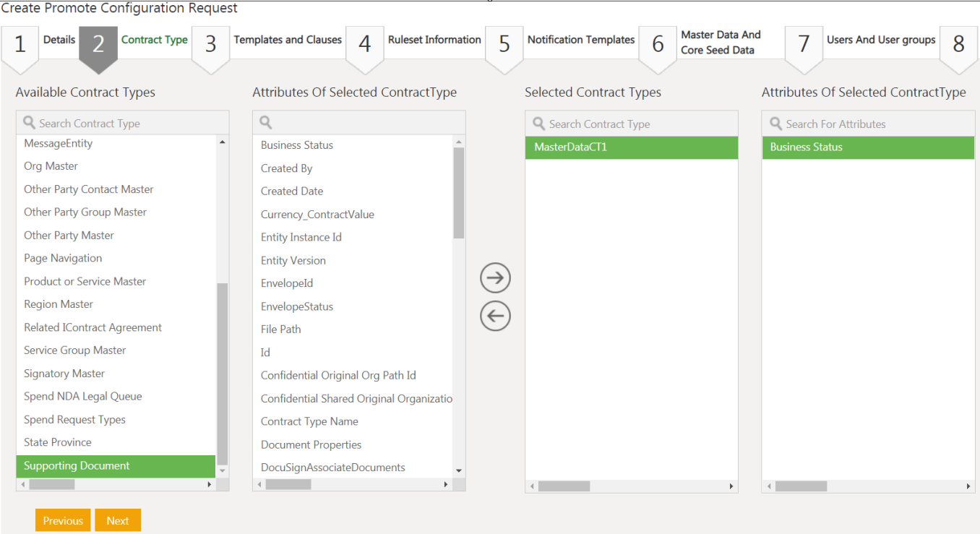The width and height of the screenshot is (980, 534).
Task: Go to step 3 Templates and Clauses
Action: 287,40
